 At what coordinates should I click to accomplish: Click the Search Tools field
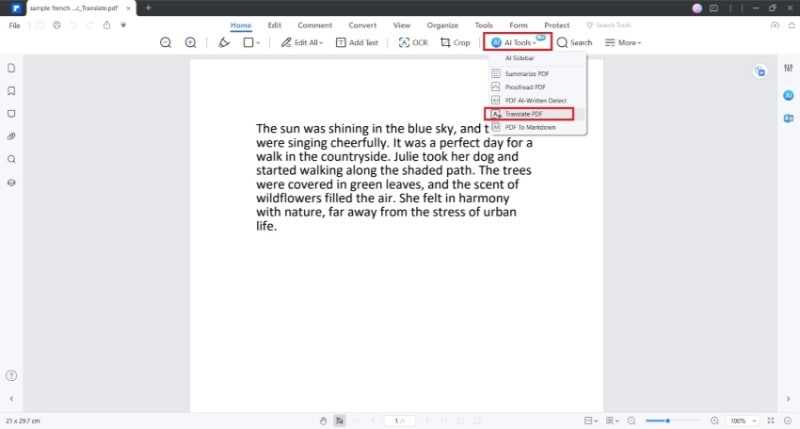pyautogui.click(x=609, y=25)
